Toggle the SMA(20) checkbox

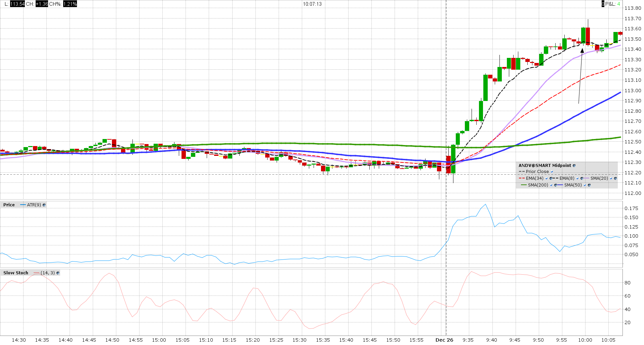[611, 178]
